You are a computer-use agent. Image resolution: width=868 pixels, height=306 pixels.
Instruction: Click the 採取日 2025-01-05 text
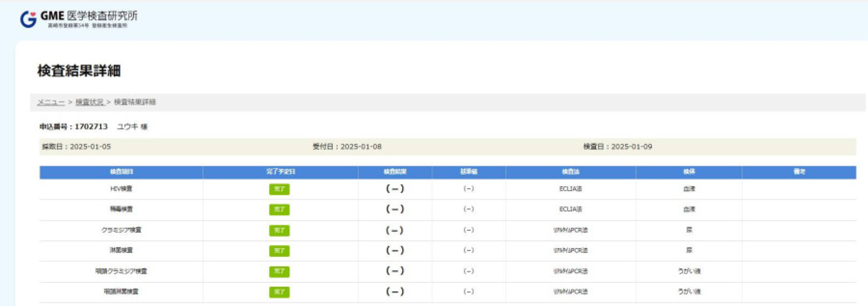click(76, 147)
